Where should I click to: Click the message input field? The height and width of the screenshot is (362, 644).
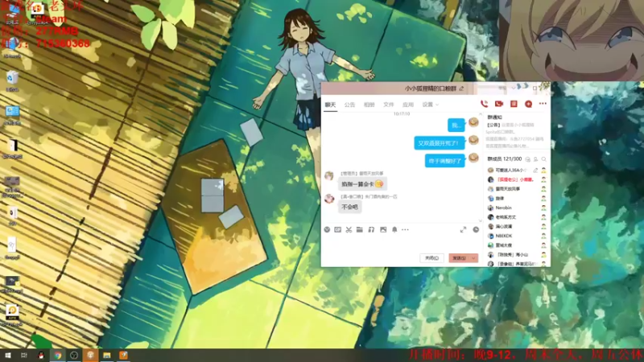click(402, 244)
